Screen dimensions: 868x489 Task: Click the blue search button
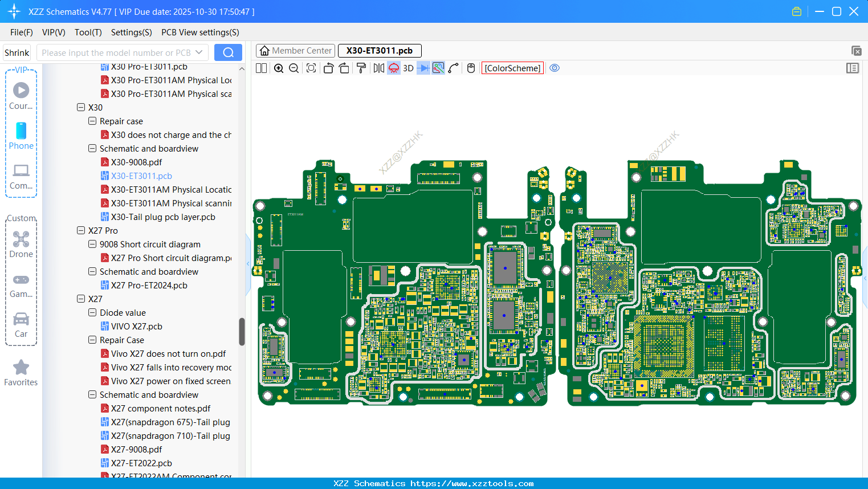click(x=228, y=52)
